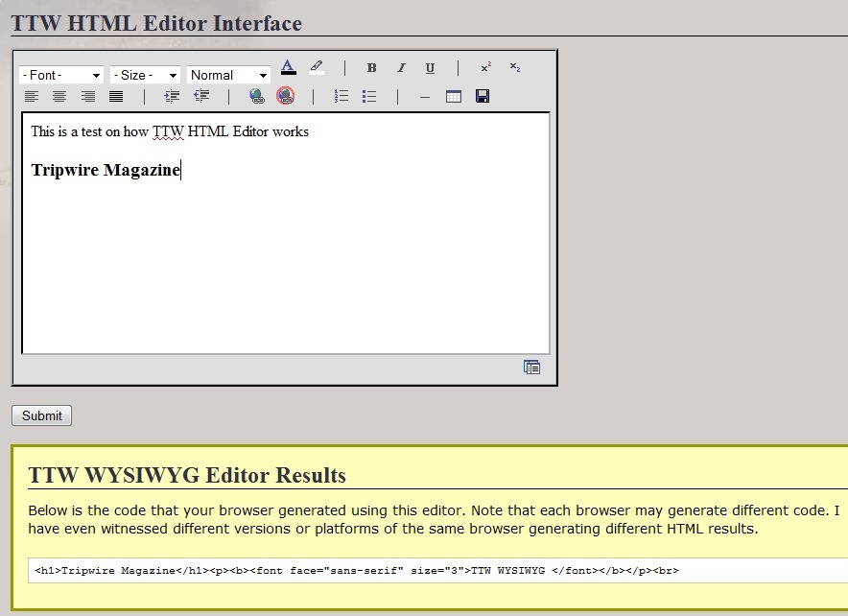Click the 'TTW HTML Editor Interface' title
Image resolution: width=848 pixels, height=616 pixels.
point(156,23)
